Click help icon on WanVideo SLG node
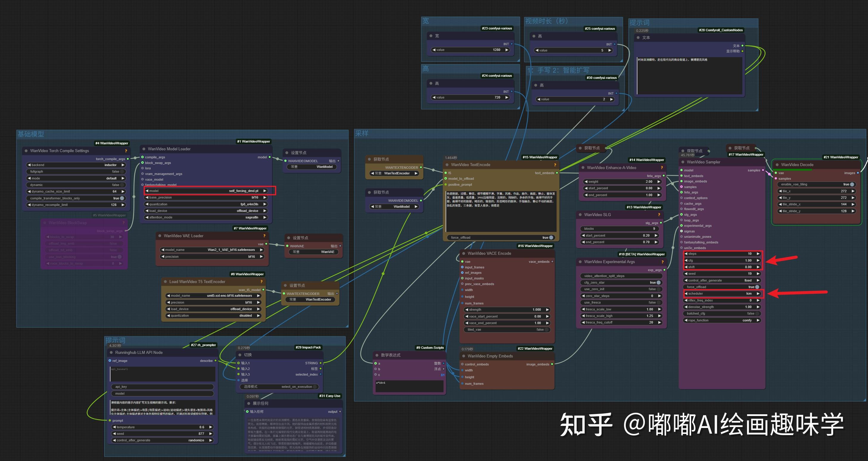This screenshot has height=461, width=868. [x=659, y=215]
